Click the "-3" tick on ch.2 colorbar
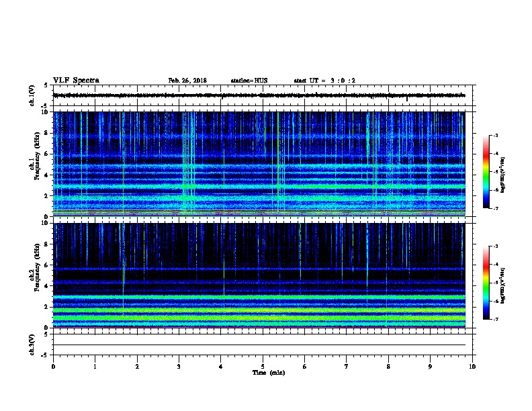532x411 pixels. click(495, 246)
